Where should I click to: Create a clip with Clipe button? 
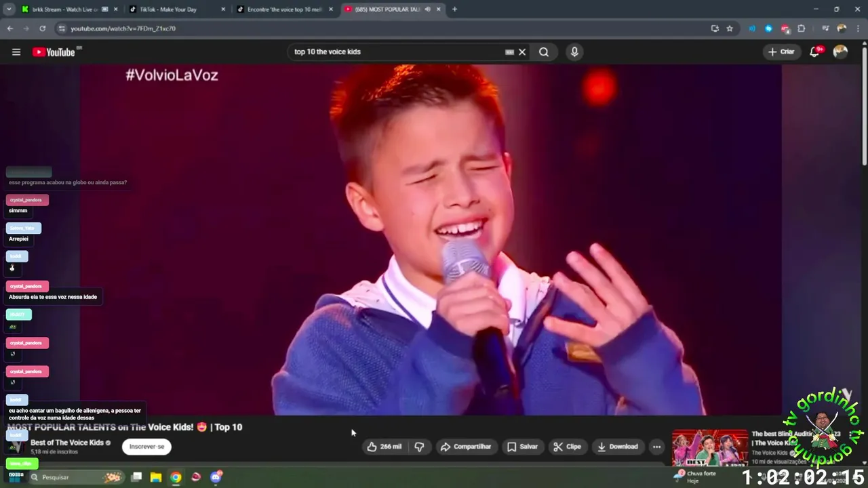pos(567,447)
